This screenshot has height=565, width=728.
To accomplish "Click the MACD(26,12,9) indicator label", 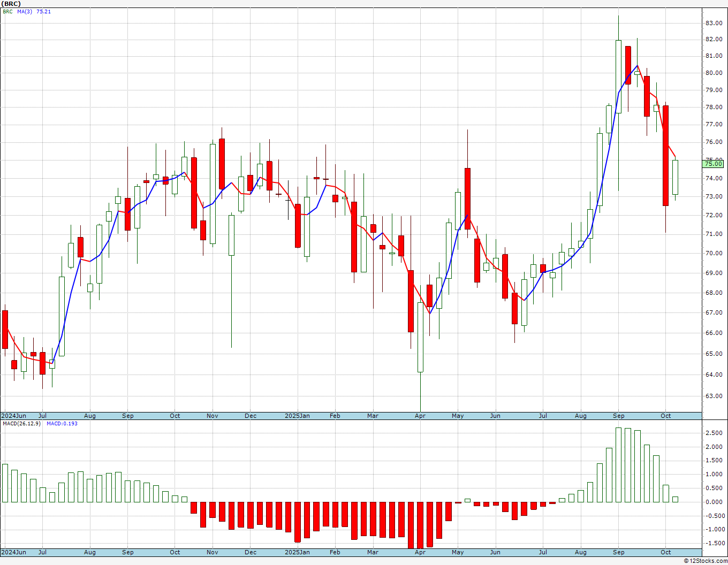I will tap(21, 424).
